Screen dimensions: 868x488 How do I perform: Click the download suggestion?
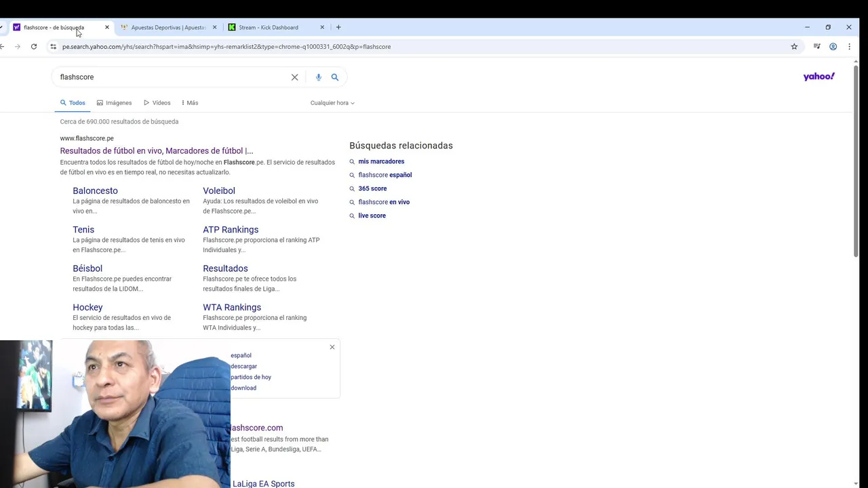pyautogui.click(x=243, y=388)
